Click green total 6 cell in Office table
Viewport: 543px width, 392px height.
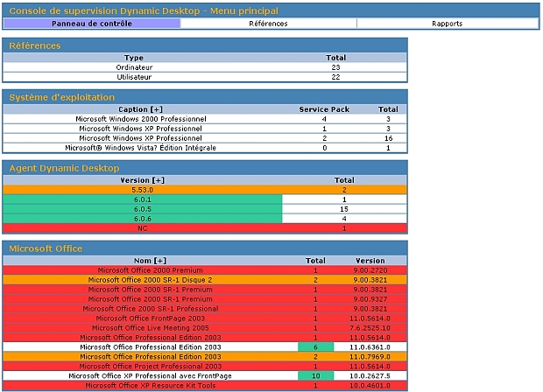(315, 347)
